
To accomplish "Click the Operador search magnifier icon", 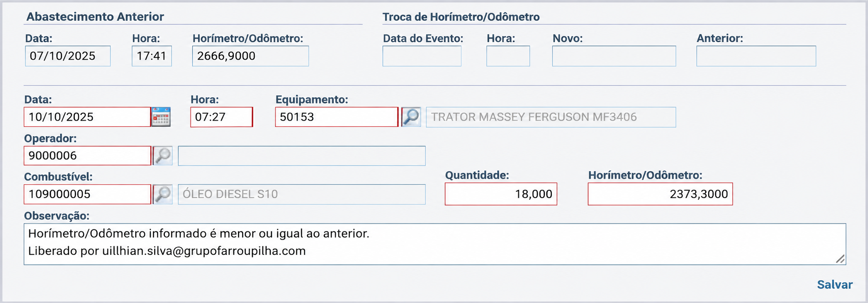I will coord(163,156).
